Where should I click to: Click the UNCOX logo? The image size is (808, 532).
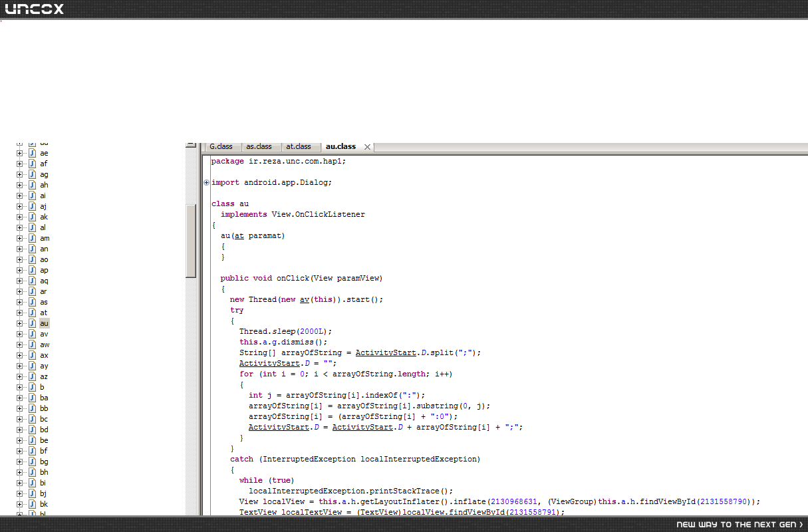tap(35, 9)
